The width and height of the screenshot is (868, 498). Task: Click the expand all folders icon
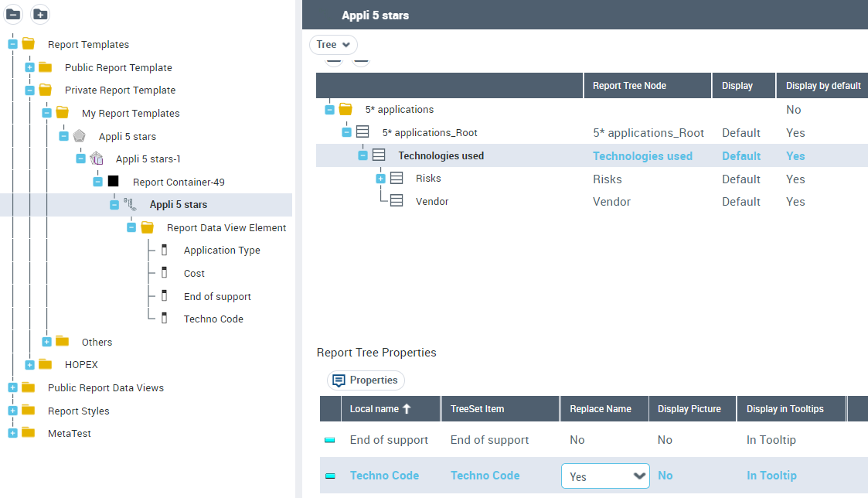[40, 14]
